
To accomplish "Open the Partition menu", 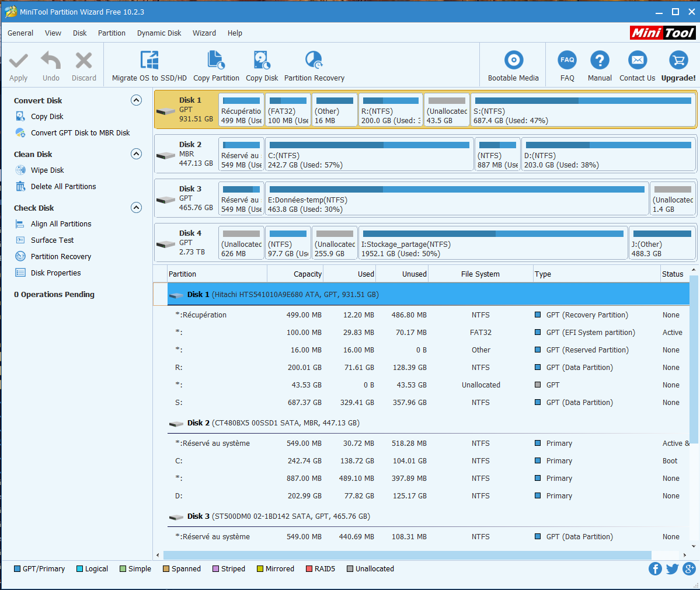I will pyautogui.click(x=112, y=33).
